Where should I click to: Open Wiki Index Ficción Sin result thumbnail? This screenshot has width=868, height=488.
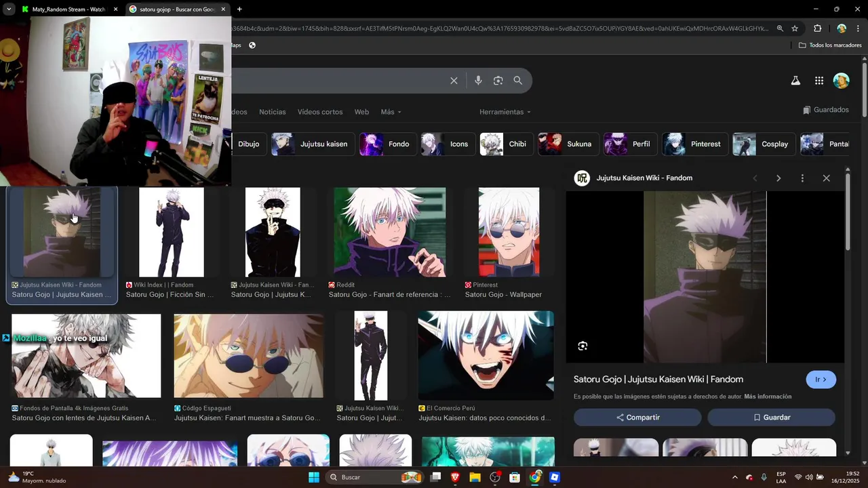(x=172, y=232)
